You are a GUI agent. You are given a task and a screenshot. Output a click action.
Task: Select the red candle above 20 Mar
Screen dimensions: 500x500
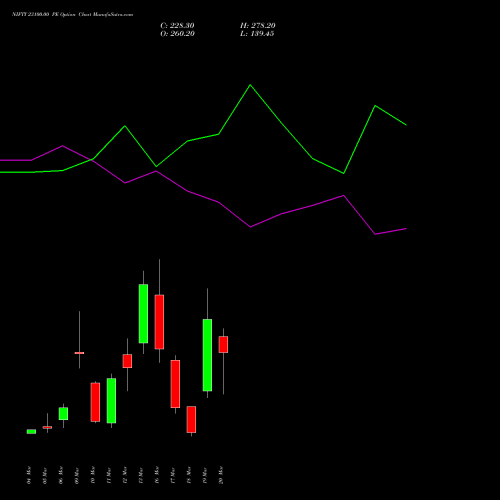click(223, 344)
